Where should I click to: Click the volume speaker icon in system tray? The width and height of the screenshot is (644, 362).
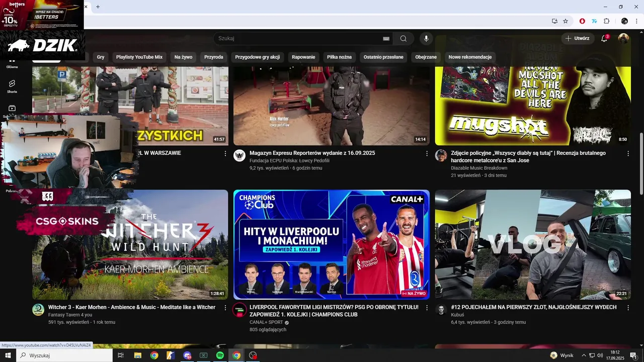click(x=600, y=355)
